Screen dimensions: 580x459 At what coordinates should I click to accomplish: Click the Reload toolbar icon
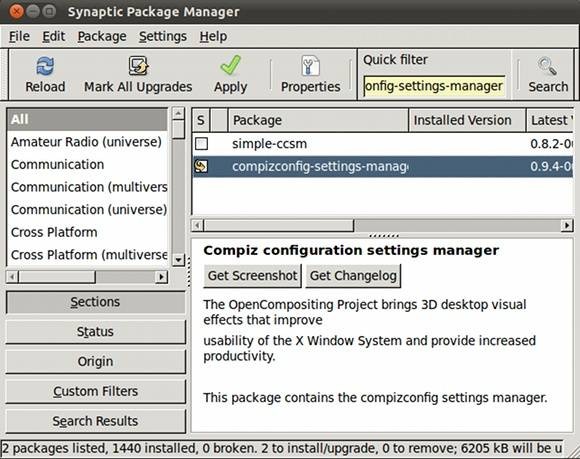(45, 66)
